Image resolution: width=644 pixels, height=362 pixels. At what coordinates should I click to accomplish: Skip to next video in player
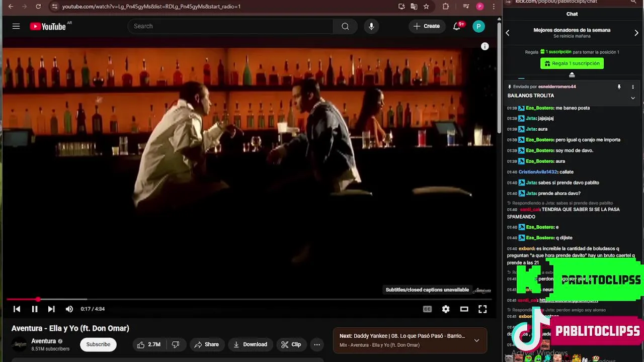coord(51,309)
